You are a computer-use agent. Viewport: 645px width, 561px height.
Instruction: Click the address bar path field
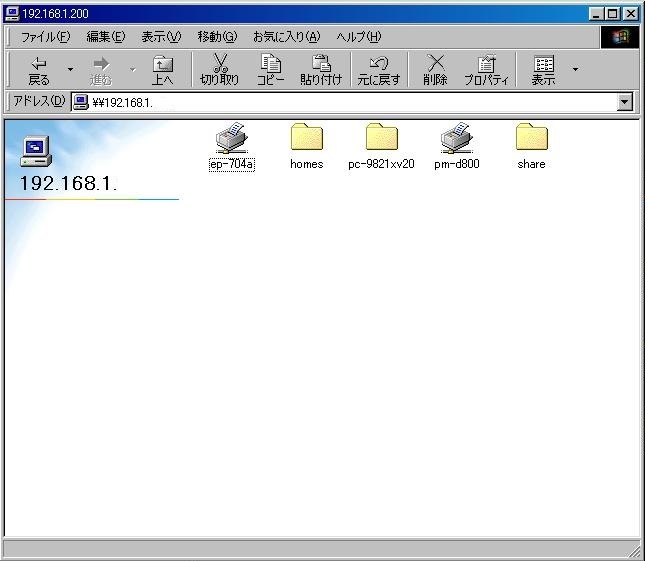coord(350,102)
